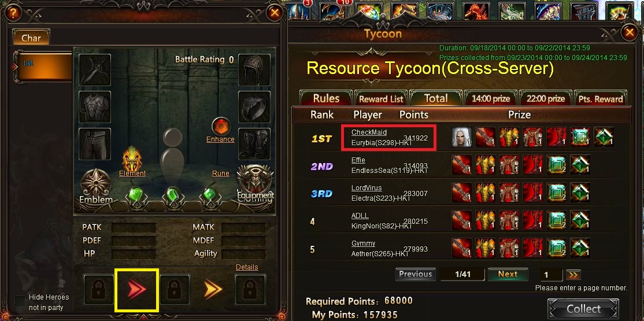Toggle Hide Heroes not in party checkbox
This screenshot has width=644, height=321.
tap(20, 301)
